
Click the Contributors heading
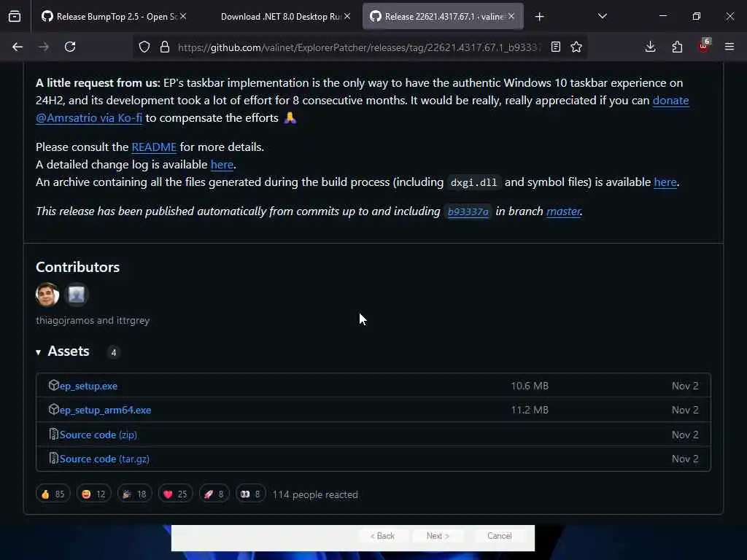tap(77, 267)
